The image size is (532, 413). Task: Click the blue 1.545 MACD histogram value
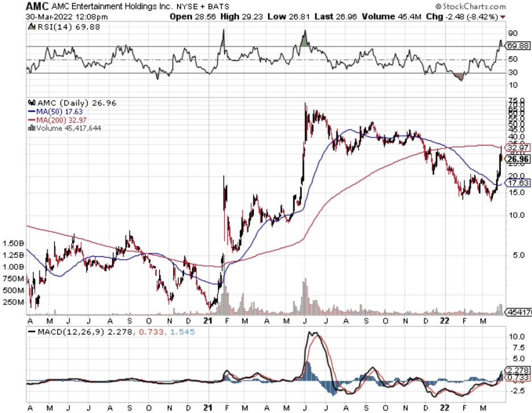[182, 332]
